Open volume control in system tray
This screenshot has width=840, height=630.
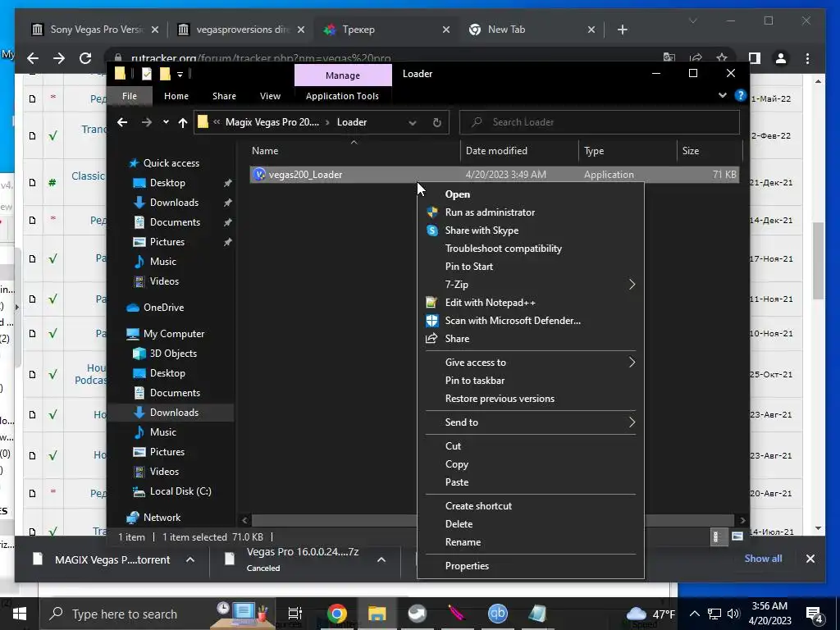[x=733, y=614]
